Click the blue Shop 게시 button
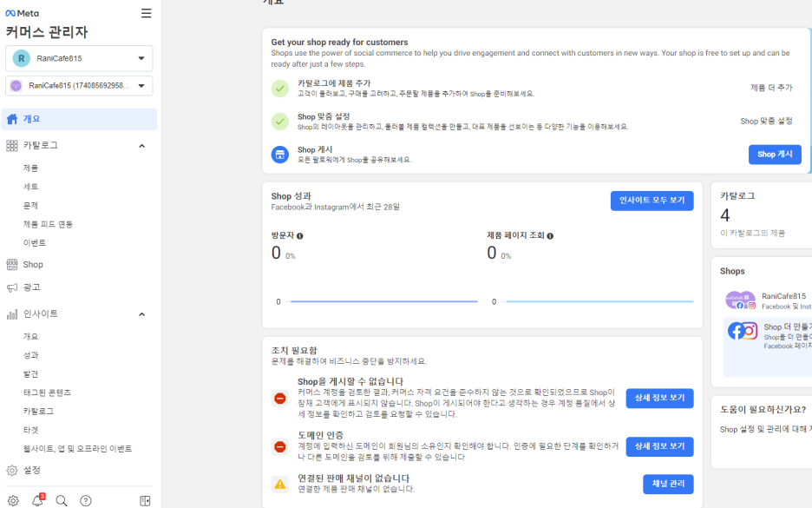The height and width of the screenshot is (508, 812). tap(775, 155)
